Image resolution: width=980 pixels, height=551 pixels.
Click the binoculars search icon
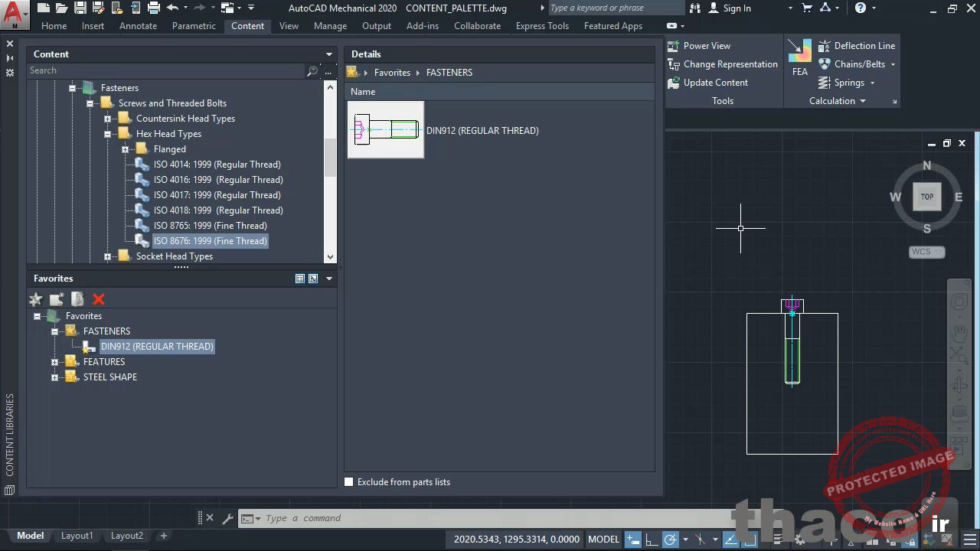695,8
